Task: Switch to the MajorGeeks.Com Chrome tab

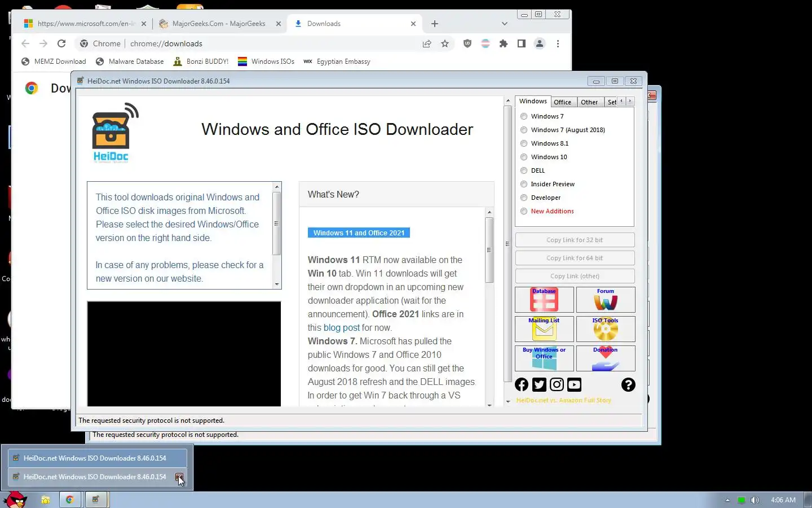Action: 219,24
